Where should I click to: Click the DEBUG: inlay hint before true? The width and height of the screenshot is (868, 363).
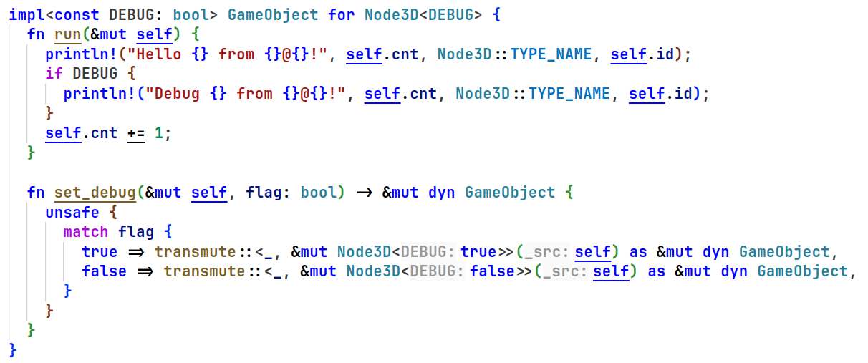(428, 252)
